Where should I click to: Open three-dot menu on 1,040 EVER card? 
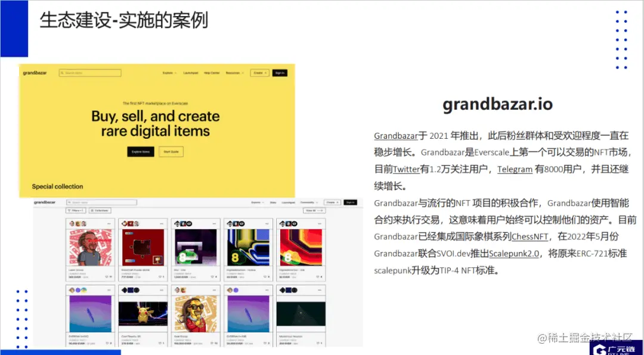[x=215, y=224]
